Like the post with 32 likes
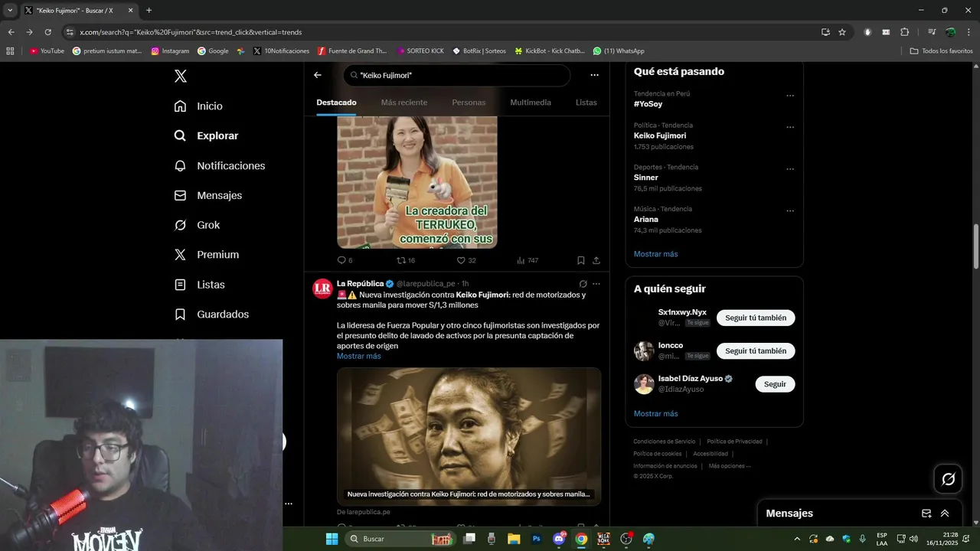This screenshot has width=980, height=551. [x=466, y=260]
